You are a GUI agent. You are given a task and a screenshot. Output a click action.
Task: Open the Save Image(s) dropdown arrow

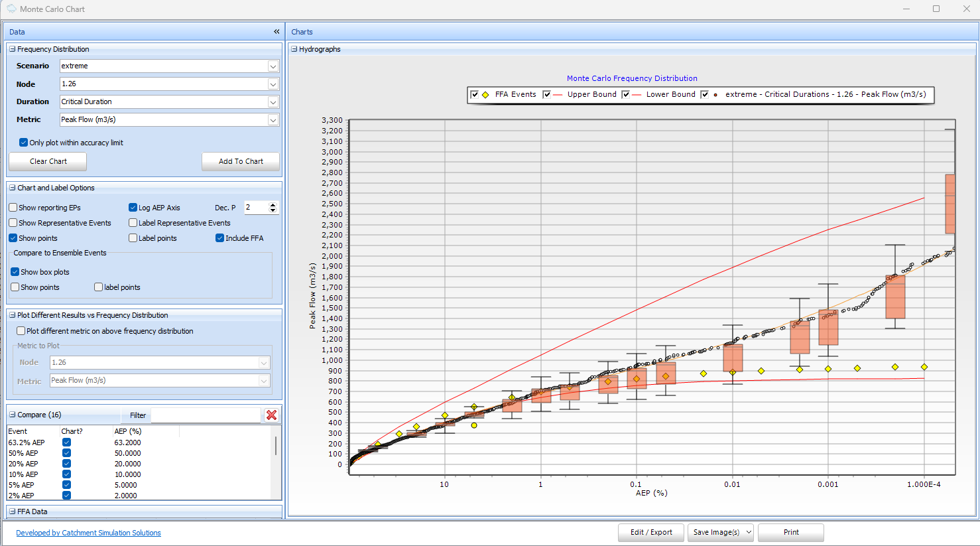(749, 533)
